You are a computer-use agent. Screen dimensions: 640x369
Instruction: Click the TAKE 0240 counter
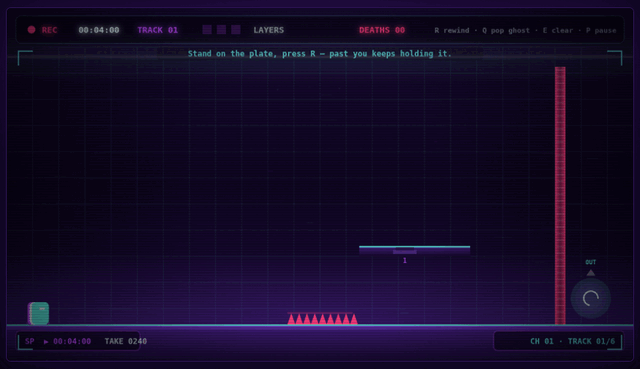126,341
